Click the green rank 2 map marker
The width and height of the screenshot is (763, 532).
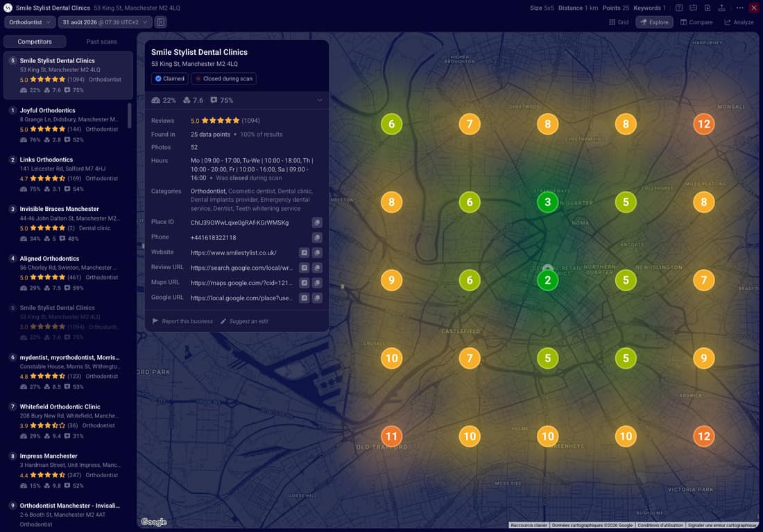(547, 280)
